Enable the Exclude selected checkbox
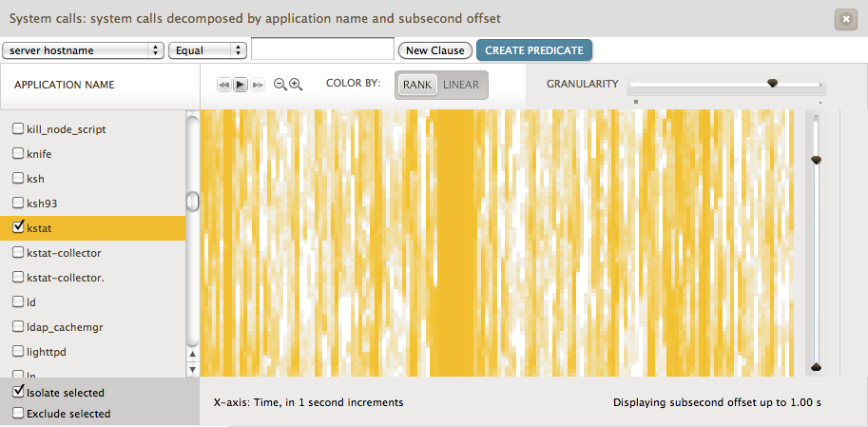Screen dimensions: 868x427 18,414
